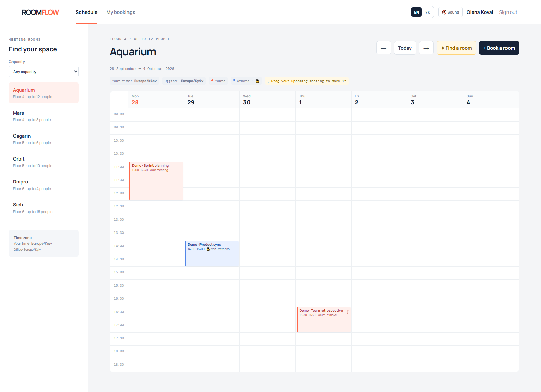Click the move handle on Team retrospective

pyautogui.click(x=348, y=312)
